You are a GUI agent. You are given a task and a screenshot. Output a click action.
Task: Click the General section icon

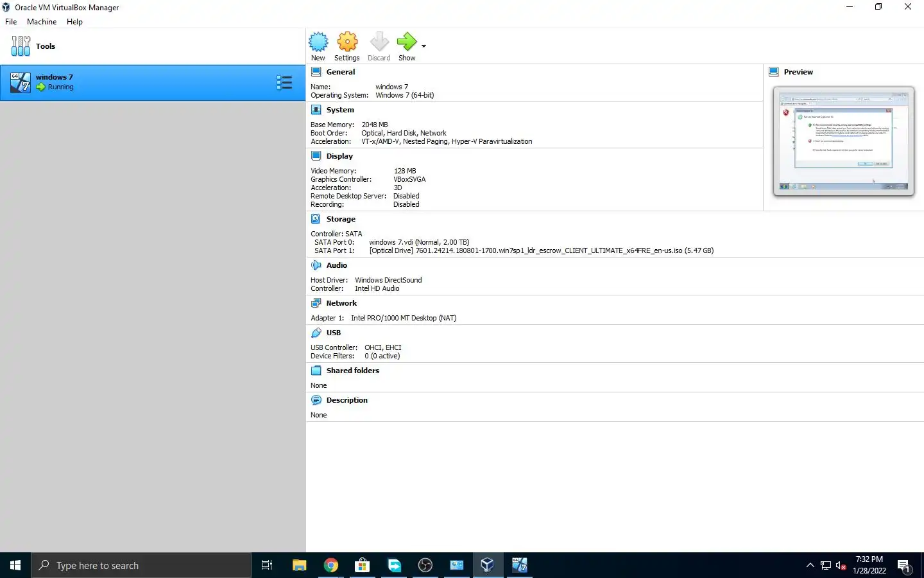click(316, 72)
